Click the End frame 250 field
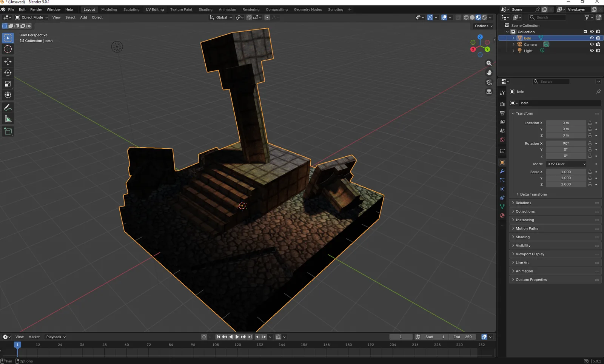Screen dimensions: 604x364 (x=462, y=337)
